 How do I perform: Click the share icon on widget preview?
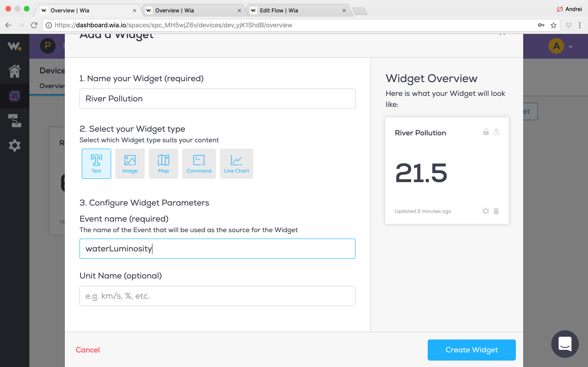tap(496, 132)
